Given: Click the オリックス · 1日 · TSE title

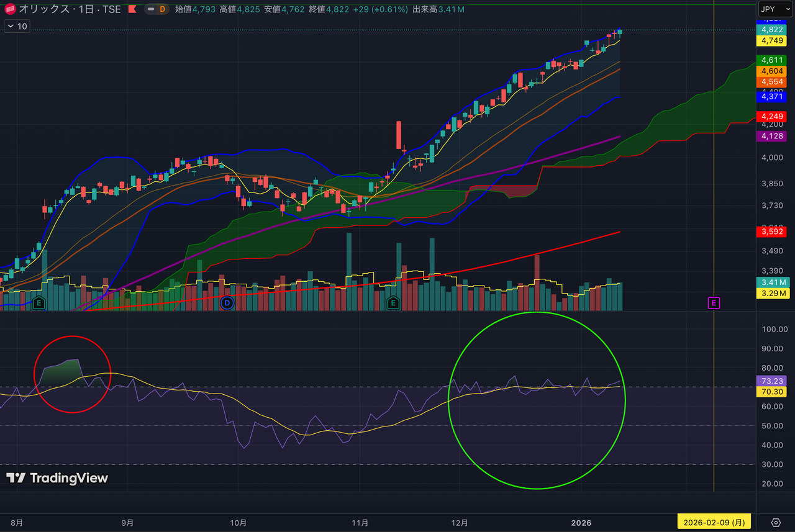Looking at the screenshot, I should pos(70,9).
